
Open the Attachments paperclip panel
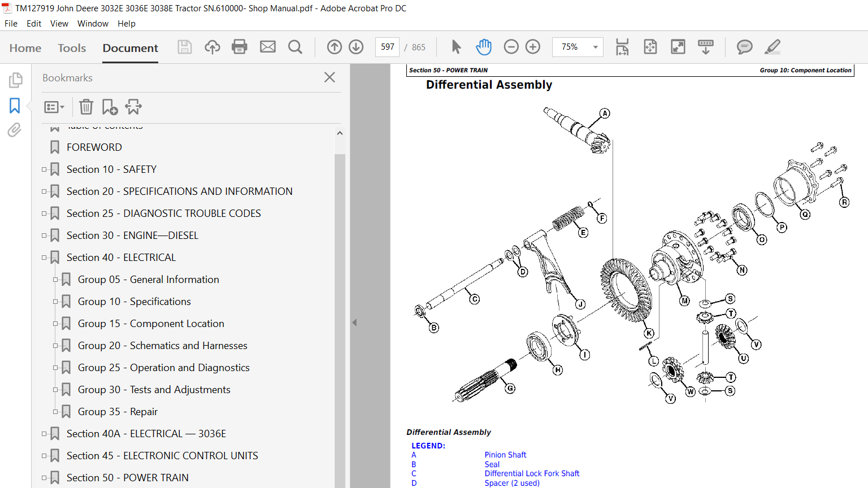(15, 130)
